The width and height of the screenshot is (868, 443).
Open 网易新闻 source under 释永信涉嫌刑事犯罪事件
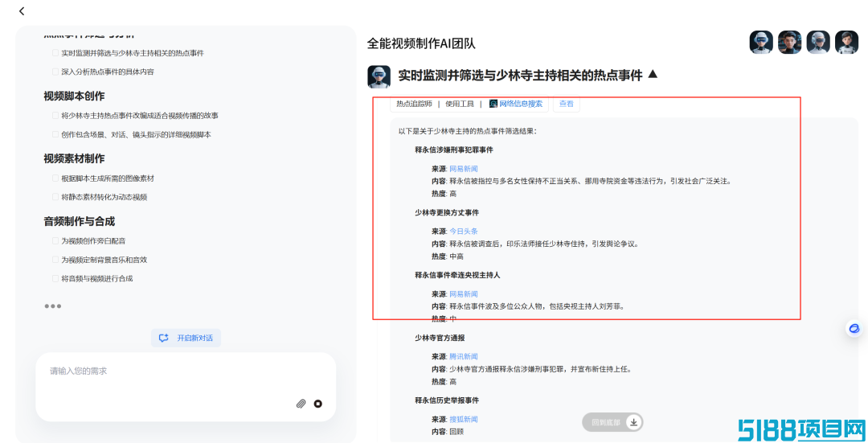464,168
